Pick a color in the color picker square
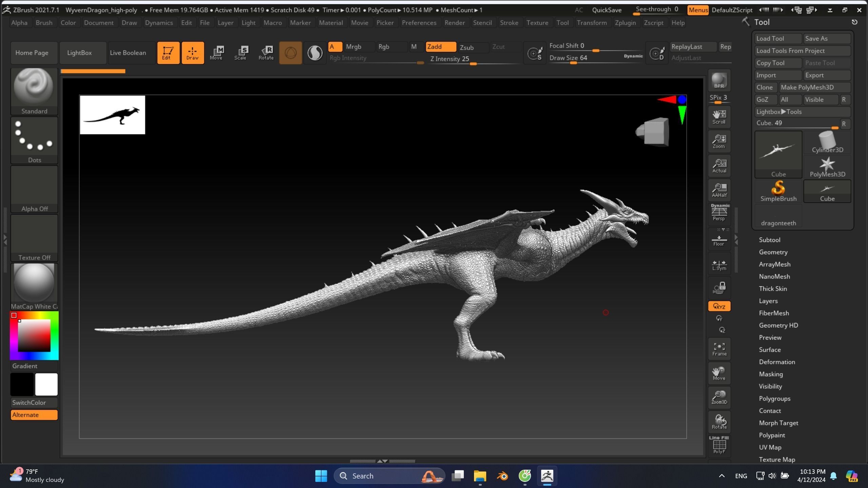Viewport: 868px width, 488px height. (34, 335)
